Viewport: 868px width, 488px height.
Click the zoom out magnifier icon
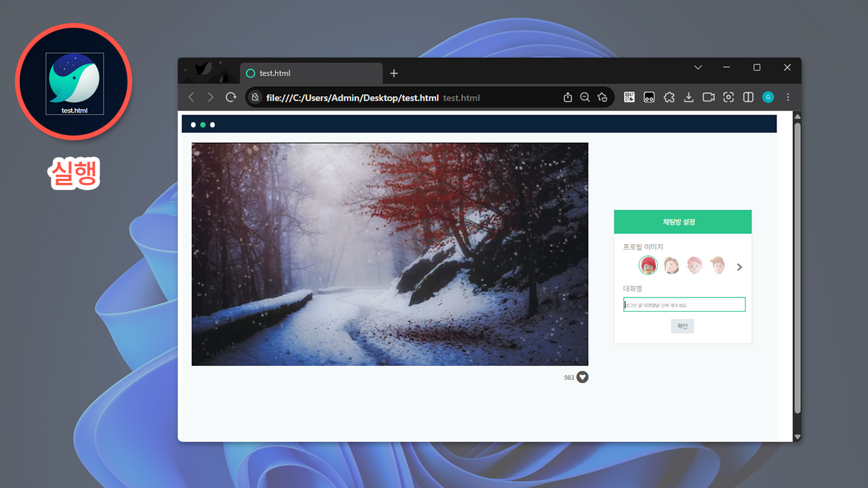point(585,98)
